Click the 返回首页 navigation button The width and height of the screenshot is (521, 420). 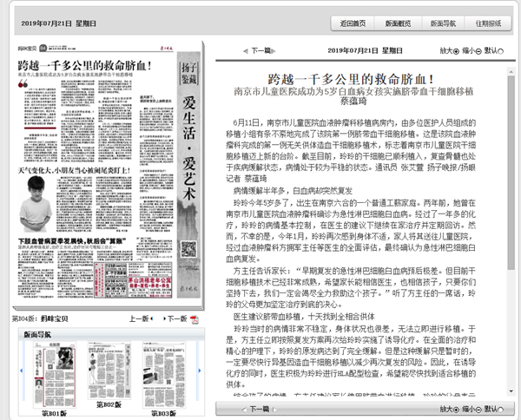point(353,23)
